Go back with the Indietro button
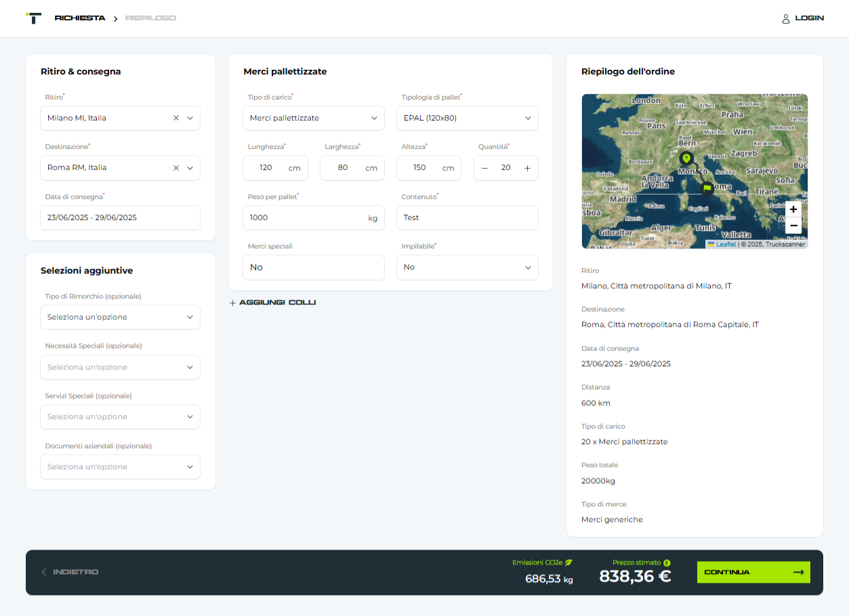Image resolution: width=849 pixels, height=616 pixels. coord(70,573)
